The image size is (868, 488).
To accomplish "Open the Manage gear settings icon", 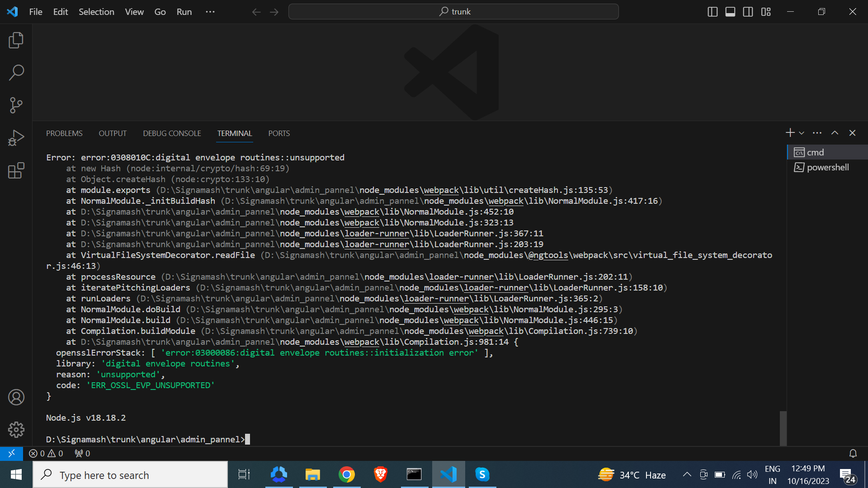I will tap(16, 430).
